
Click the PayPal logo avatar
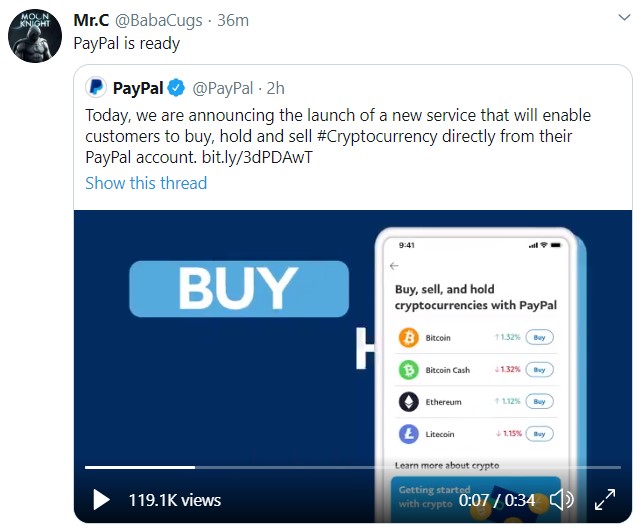(x=97, y=88)
